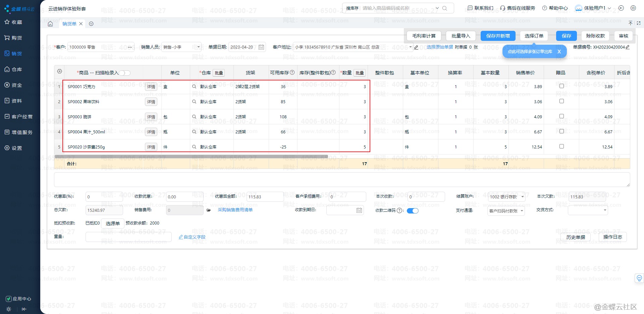The image size is (644, 314).
Task: Dismiss the multi-order selection tooltip
Action: pos(559,52)
